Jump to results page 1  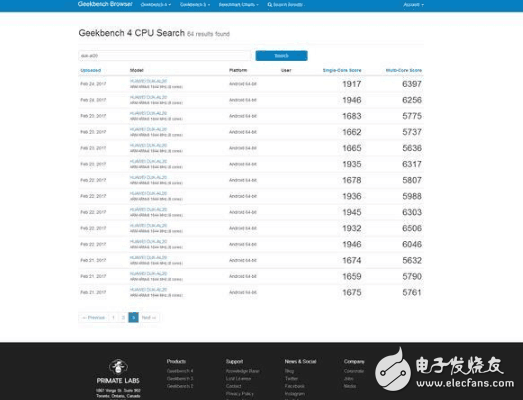click(113, 318)
